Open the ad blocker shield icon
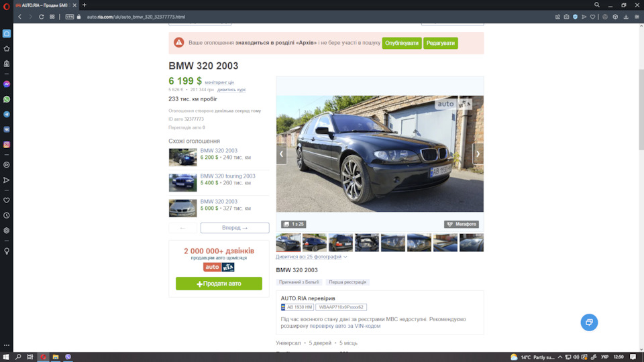The image size is (644, 362). (575, 17)
